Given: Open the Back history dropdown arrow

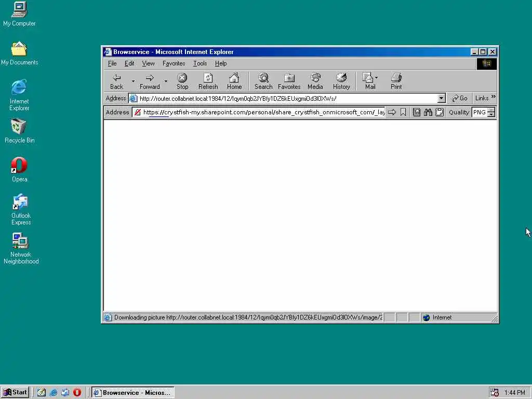Looking at the screenshot, I should (x=133, y=82).
